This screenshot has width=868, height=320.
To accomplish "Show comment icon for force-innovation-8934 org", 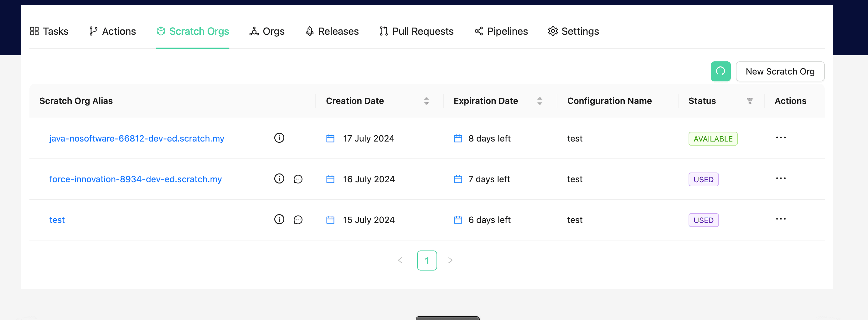I will (x=298, y=179).
